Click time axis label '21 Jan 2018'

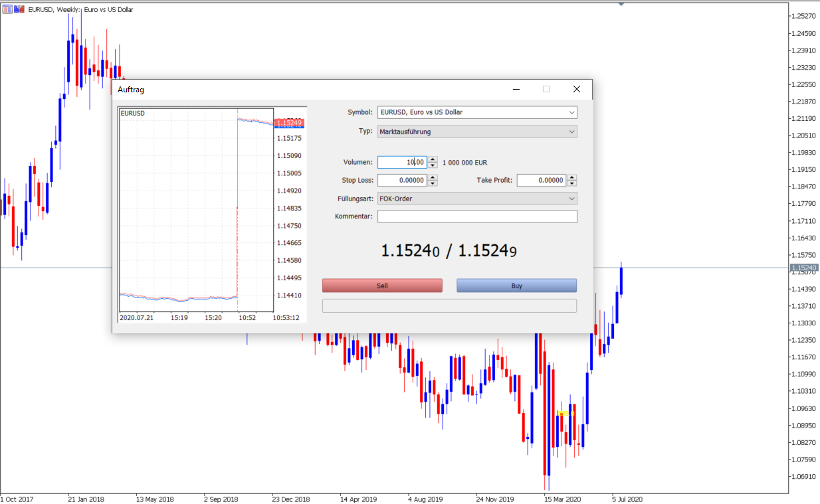tap(86, 499)
